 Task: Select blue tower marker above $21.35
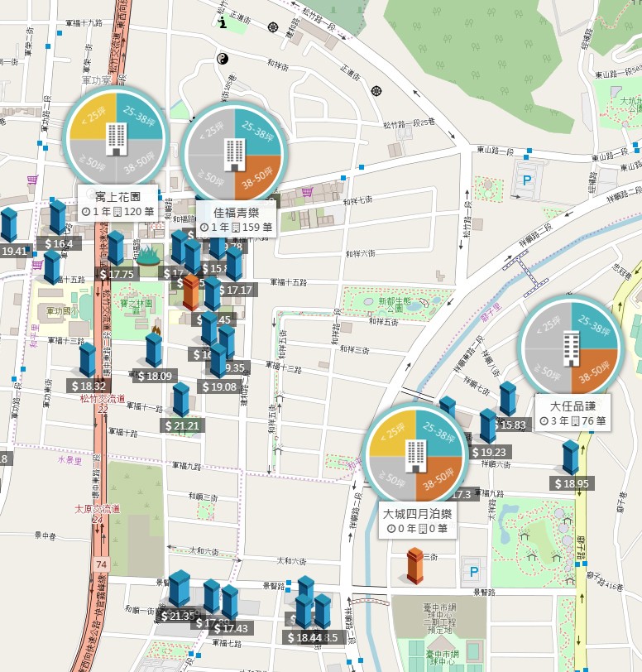tap(180, 589)
